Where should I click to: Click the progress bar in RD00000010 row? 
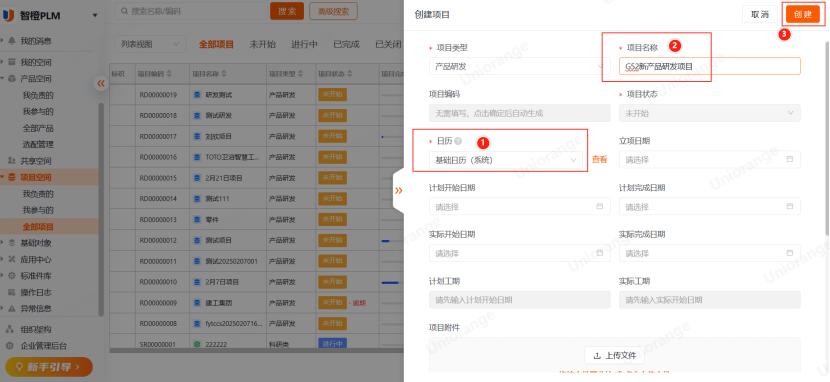click(x=391, y=282)
